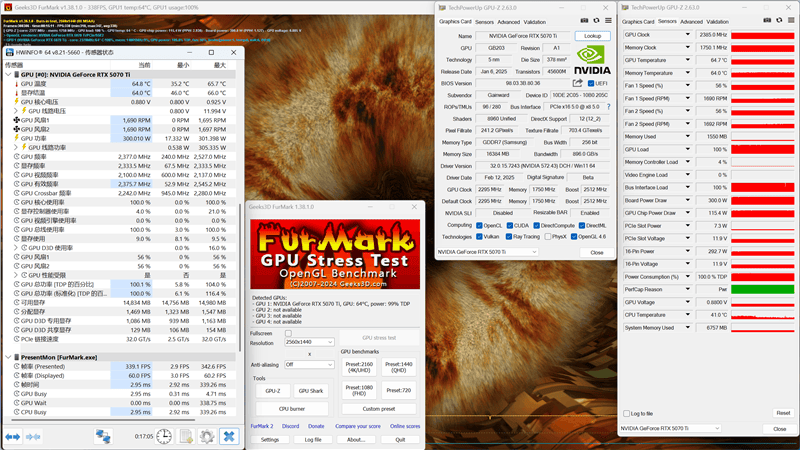Screen dimensions: 800x450
Task: Open FurMark Resolution dropdown 2560x1440
Action: tap(309, 342)
